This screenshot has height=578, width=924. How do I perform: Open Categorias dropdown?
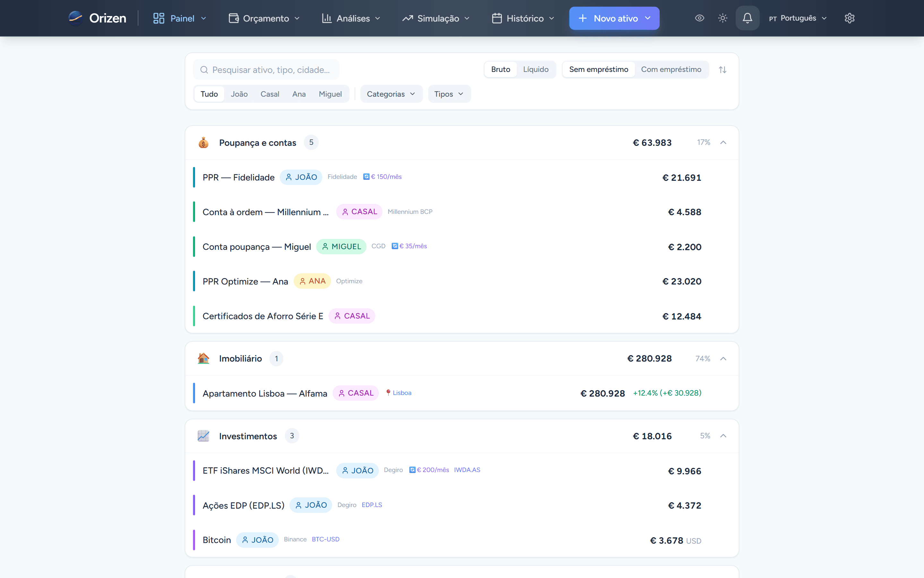(391, 94)
